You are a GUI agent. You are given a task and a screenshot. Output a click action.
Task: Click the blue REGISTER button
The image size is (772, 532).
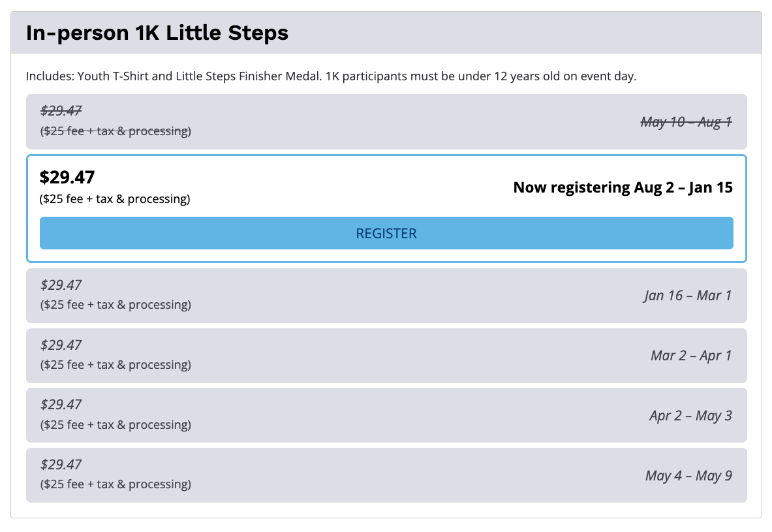tap(386, 233)
